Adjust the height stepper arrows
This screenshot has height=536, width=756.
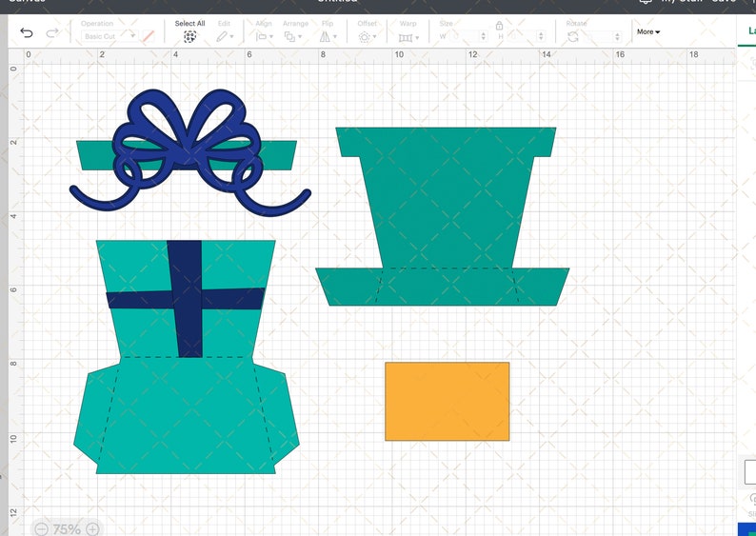pyautogui.click(x=541, y=36)
